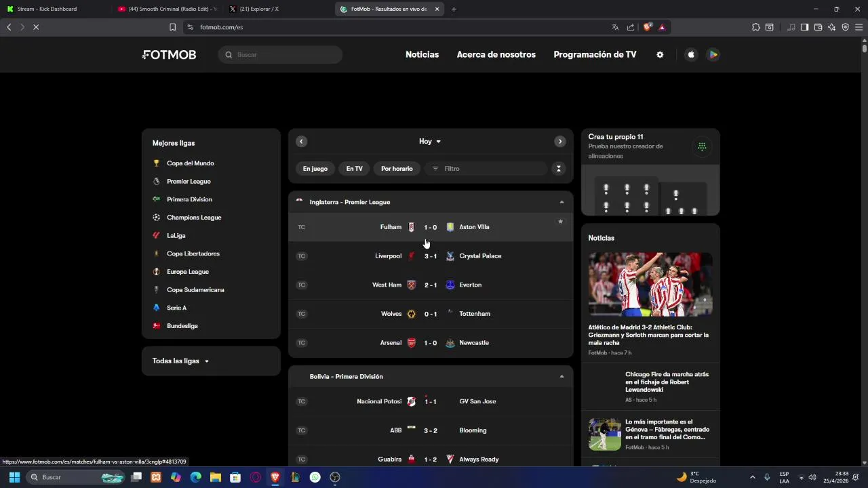Viewport: 868px width, 488px height.
Task: Click the Brave Shields lion icon
Action: pos(648,27)
